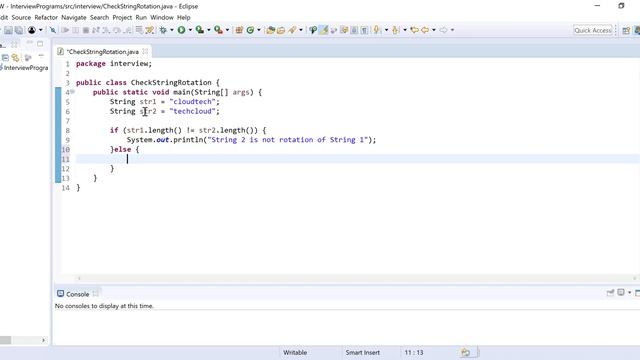Click the New Java Package icon
Image resolution: width=640 pixels, height=360 pixels.
(239, 30)
